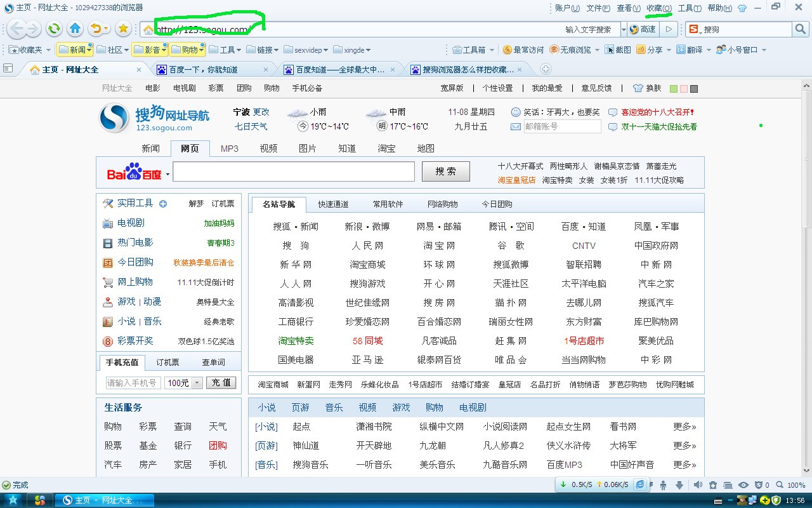Click the 充值 recharge button
The height and width of the screenshot is (508, 812).
coord(221,383)
